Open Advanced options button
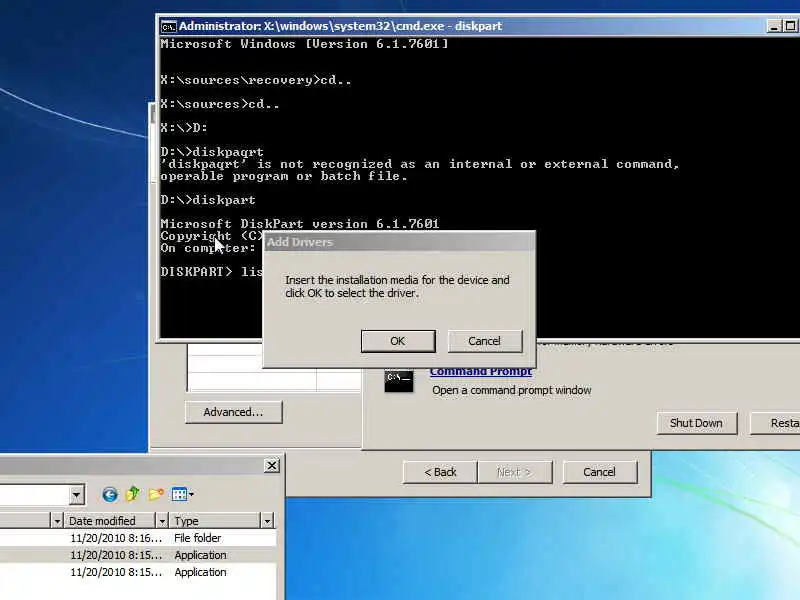The width and height of the screenshot is (800, 600). pyautogui.click(x=233, y=412)
